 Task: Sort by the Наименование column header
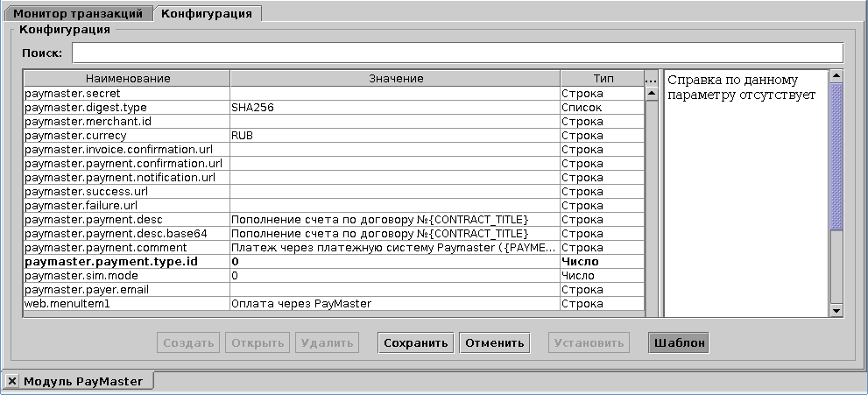127,79
